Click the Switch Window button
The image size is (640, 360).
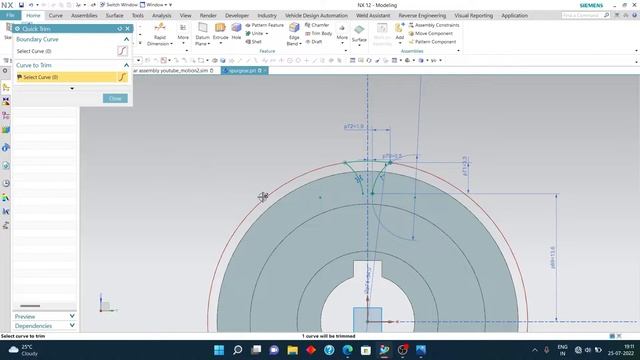pos(118,5)
